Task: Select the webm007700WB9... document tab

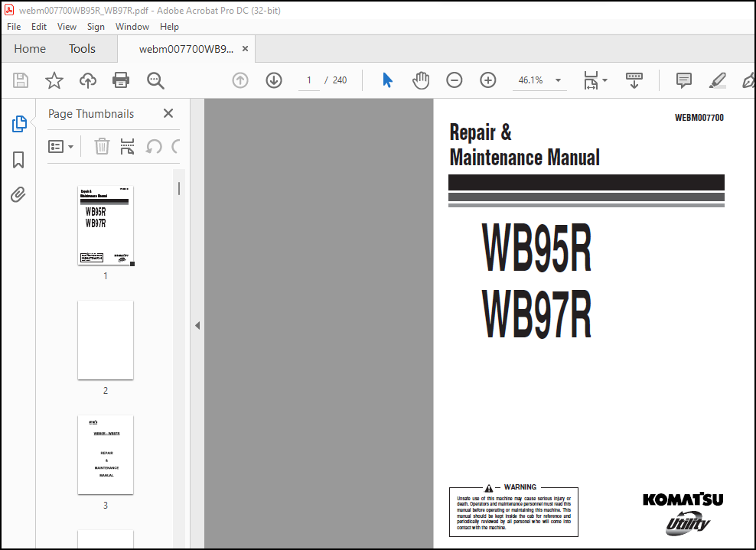Action: (x=186, y=49)
